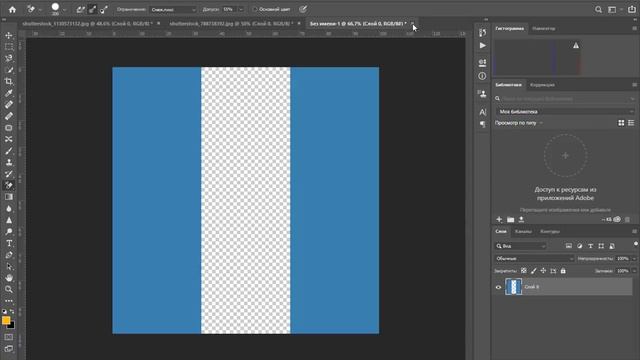Enable the Основной цвет protect checkbox

(255, 9)
